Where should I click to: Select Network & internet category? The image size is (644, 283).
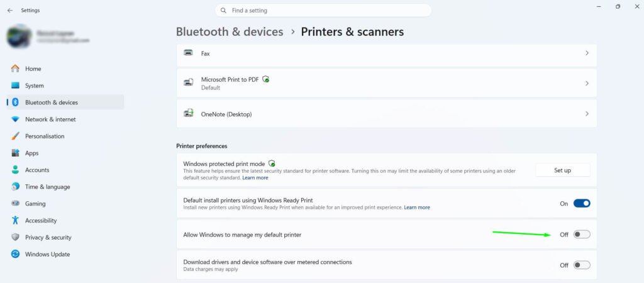65,119
